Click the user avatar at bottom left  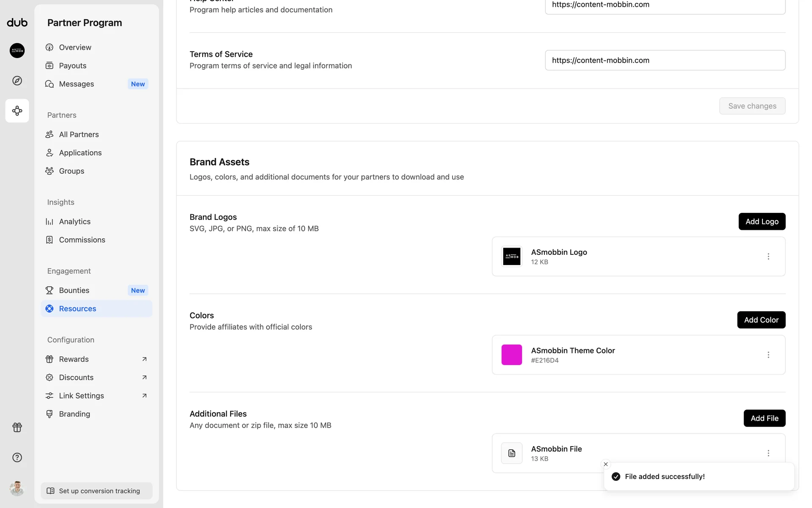click(17, 488)
